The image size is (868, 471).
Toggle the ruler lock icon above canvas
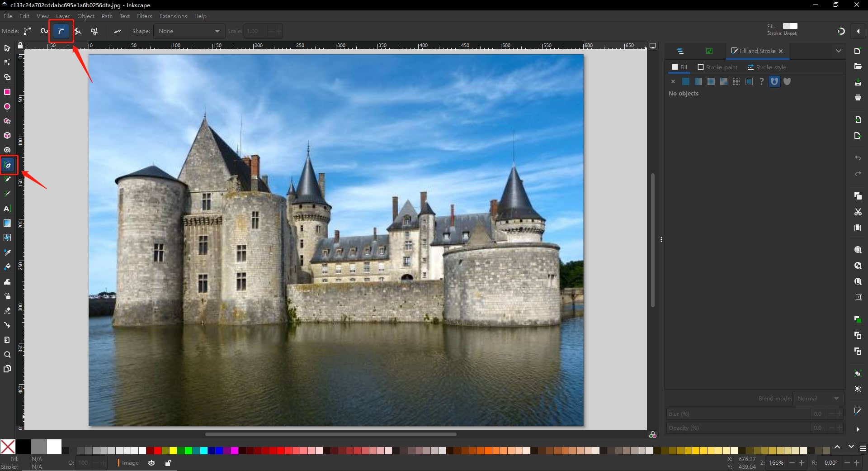pyautogui.click(x=20, y=45)
